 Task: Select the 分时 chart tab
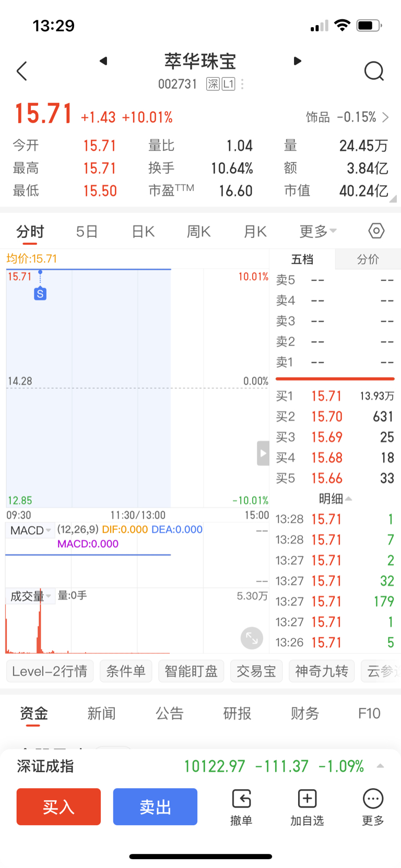[x=30, y=231]
